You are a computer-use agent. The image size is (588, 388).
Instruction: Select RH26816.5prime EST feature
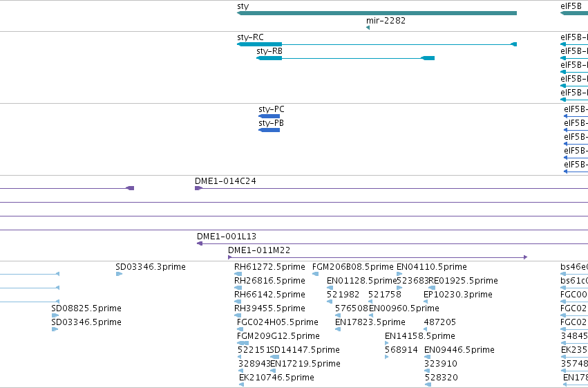[238, 288]
